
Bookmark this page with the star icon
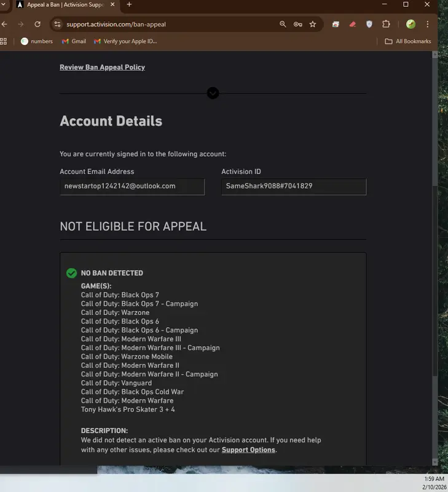(313, 24)
